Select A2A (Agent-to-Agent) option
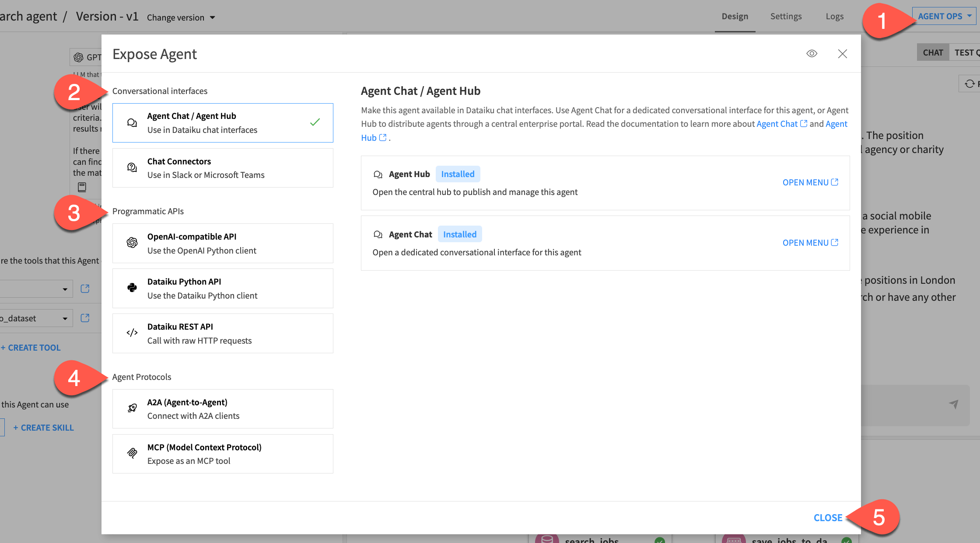The width and height of the screenshot is (980, 543). tap(223, 409)
